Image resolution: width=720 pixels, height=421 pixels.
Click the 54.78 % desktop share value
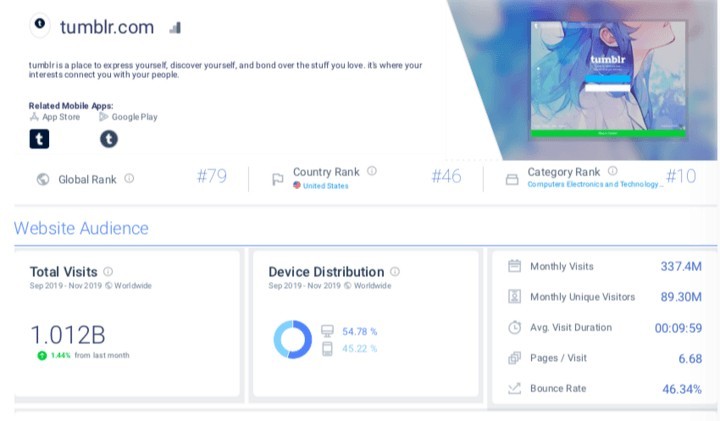coord(360,331)
